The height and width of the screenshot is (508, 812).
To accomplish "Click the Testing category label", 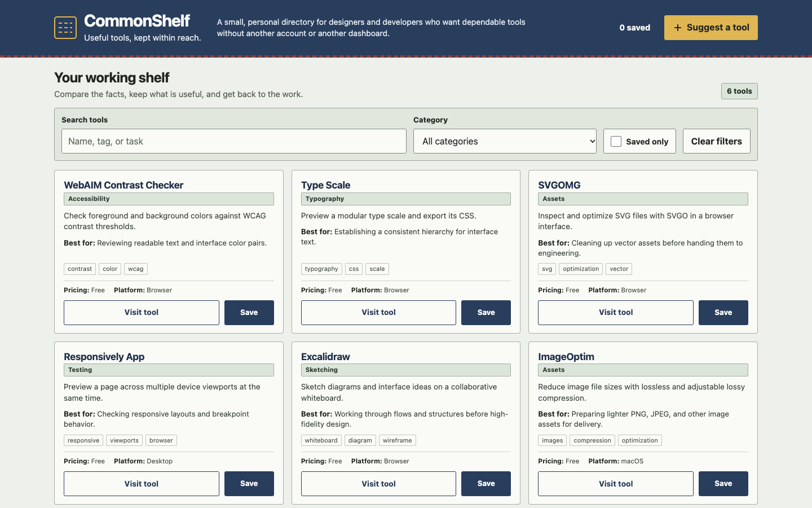I will pyautogui.click(x=169, y=370).
